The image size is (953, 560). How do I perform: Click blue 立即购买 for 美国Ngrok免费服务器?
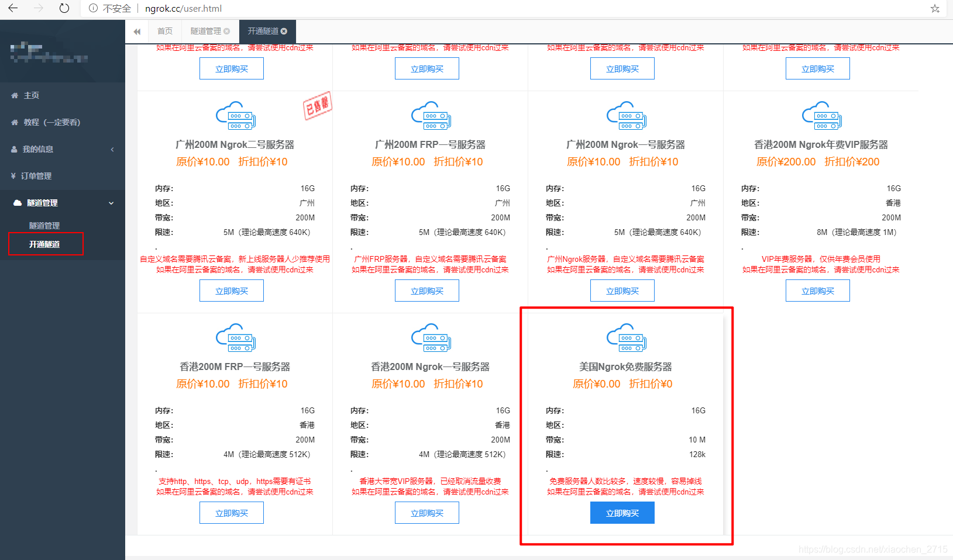[x=622, y=513]
